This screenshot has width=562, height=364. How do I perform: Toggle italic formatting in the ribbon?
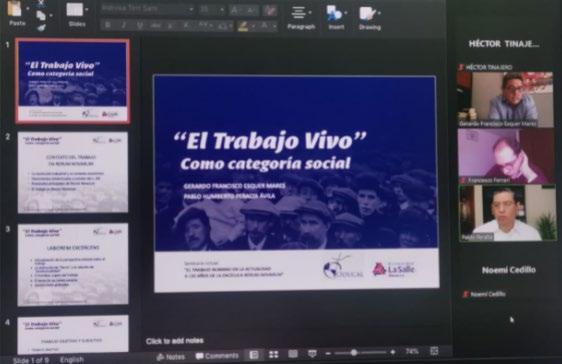tap(124, 25)
